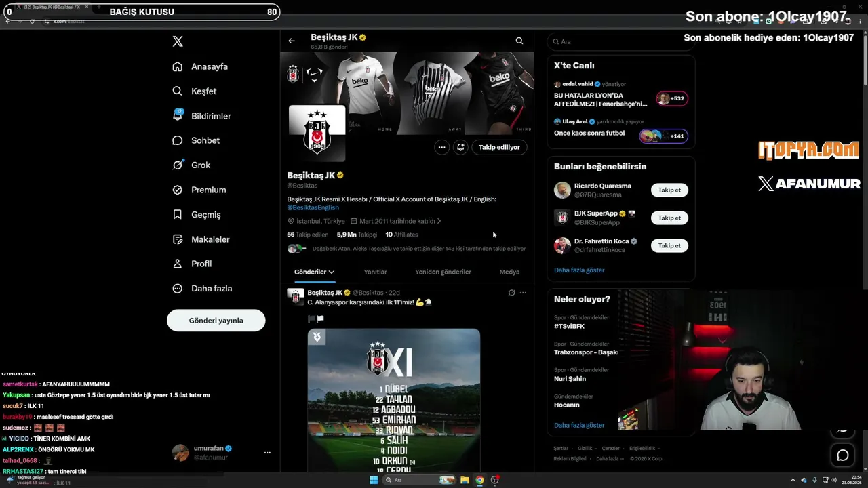Expand the footer Daha fazla menu
868x488 pixels.
tap(610, 458)
